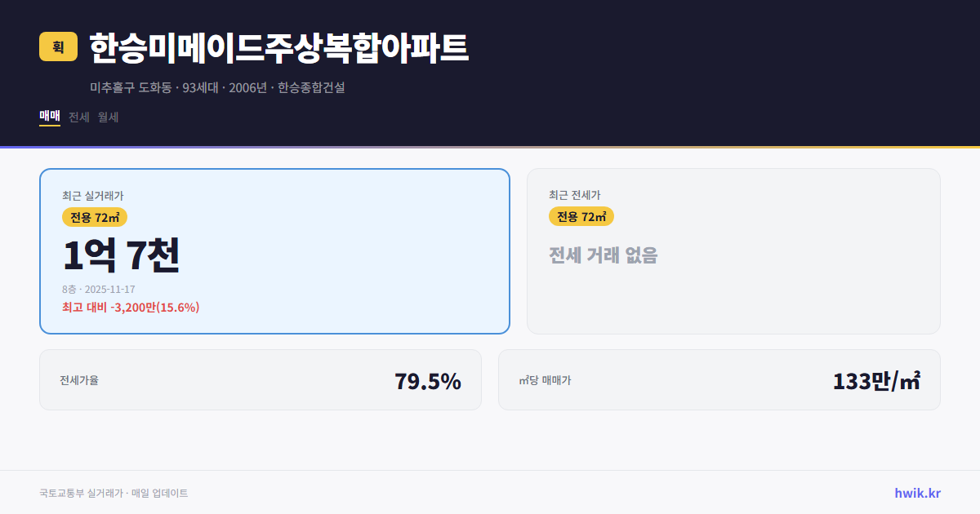
Task: Switch to the 월세 tab
Action: tap(106, 117)
